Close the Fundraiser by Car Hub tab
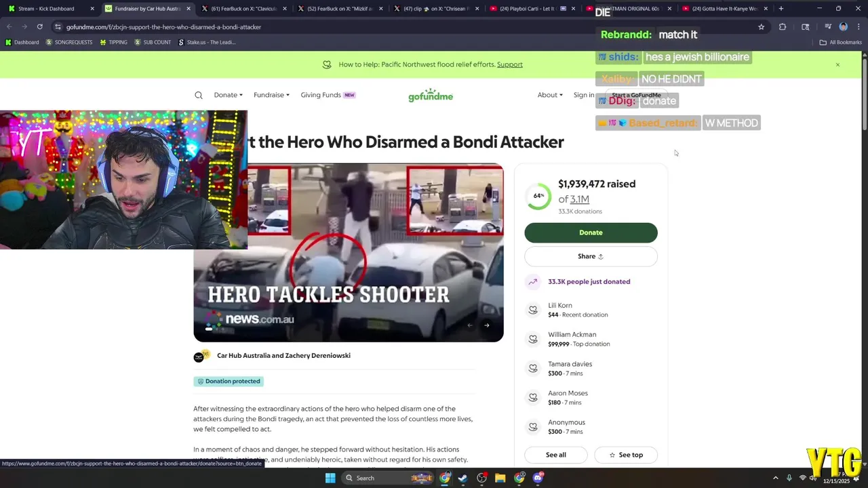Viewport: 868px width, 488px height. (189, 9)
